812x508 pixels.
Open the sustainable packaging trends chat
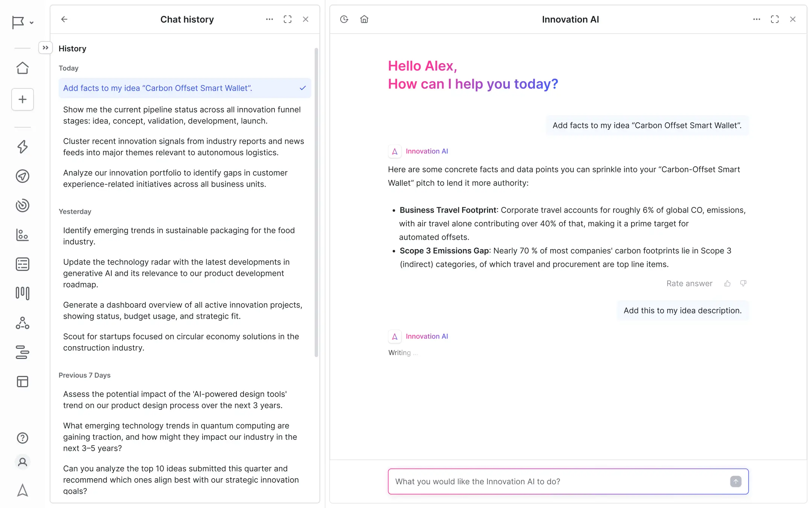pyautogui.click(x=179, y=236)
